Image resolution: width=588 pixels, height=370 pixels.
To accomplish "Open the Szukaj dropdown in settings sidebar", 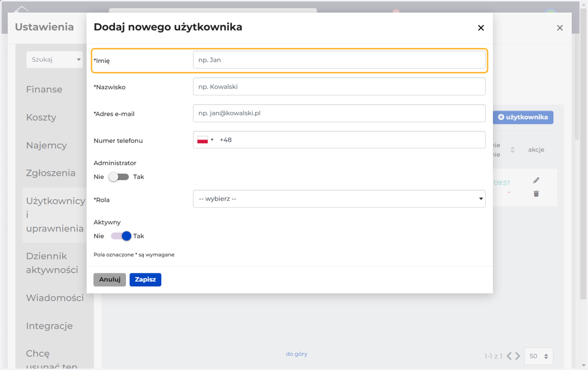I will 55,60.
